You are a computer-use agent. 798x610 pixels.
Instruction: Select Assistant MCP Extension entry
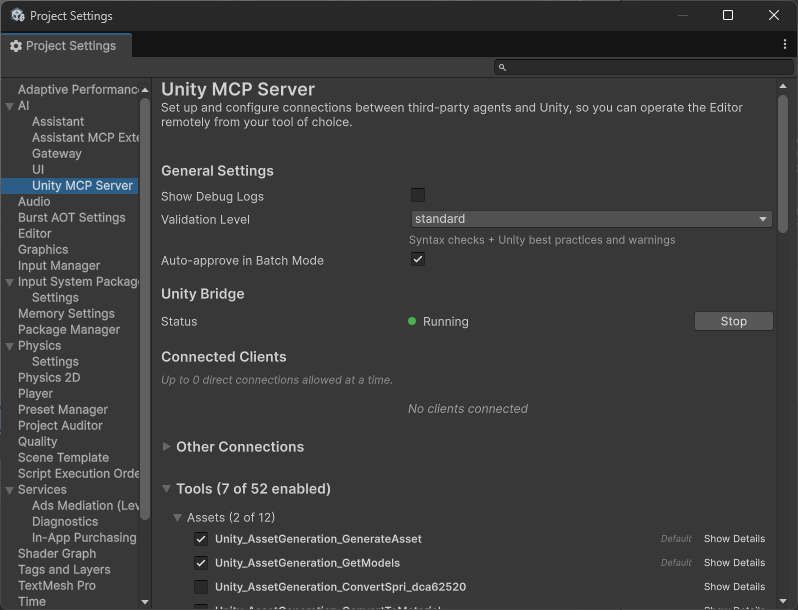point(85,137)
